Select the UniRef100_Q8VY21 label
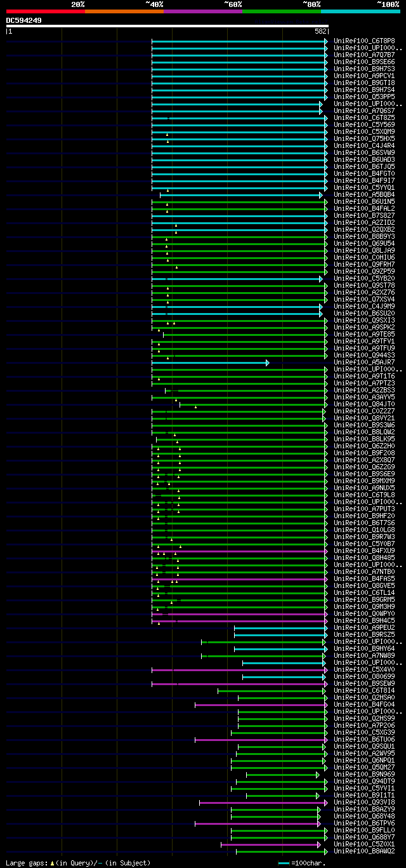Screen dimensions: 406x868 (x=364, y=418)
